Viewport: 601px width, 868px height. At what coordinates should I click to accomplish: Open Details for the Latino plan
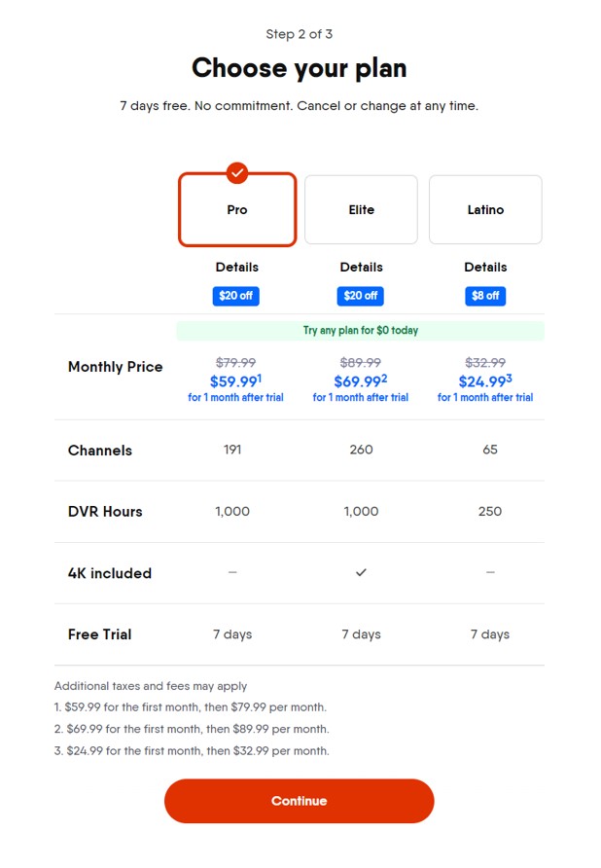[x=485, y=267]
